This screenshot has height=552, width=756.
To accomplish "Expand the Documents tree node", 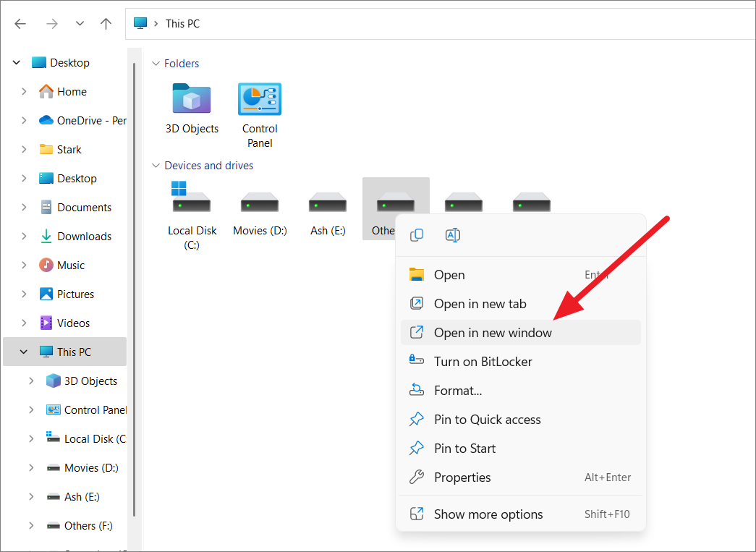I will [24, 208].
